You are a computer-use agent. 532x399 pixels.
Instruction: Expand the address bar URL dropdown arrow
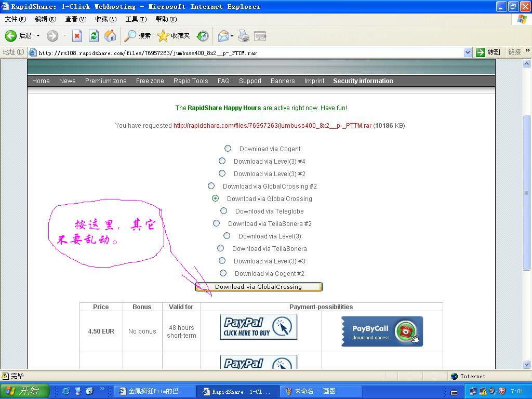click(x=468, y=52)
